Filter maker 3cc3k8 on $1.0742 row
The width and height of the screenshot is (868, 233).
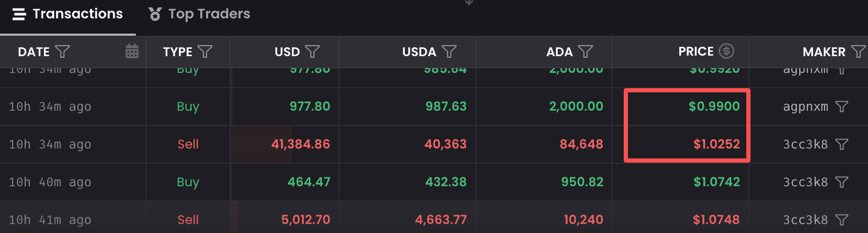(x=842, y=182)
